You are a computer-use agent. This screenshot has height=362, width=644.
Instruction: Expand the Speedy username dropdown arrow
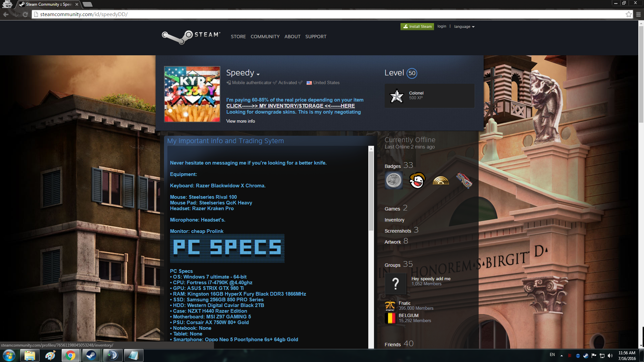click(x=258, y=74)
